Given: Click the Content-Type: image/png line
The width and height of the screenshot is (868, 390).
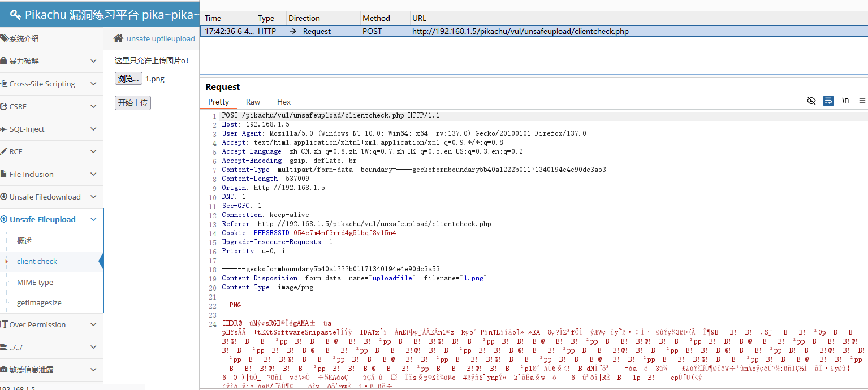Looking at the screenshot, I should click(267, 287).
